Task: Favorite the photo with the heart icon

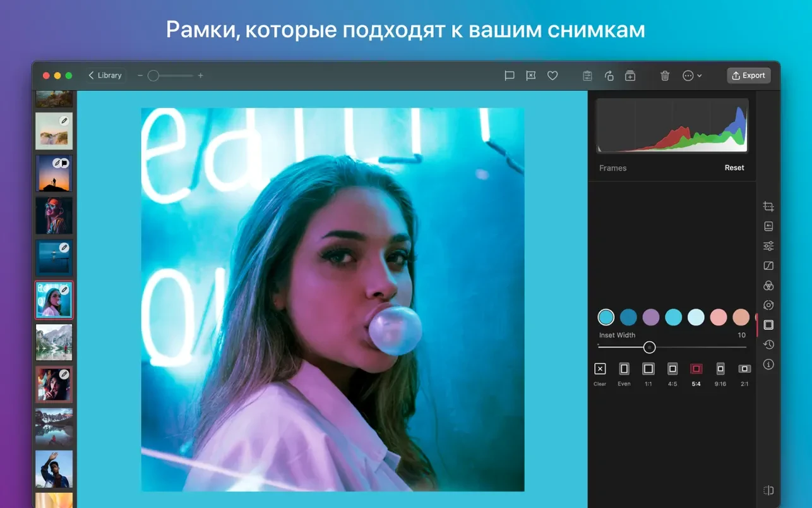Action: tap(552, 75)
